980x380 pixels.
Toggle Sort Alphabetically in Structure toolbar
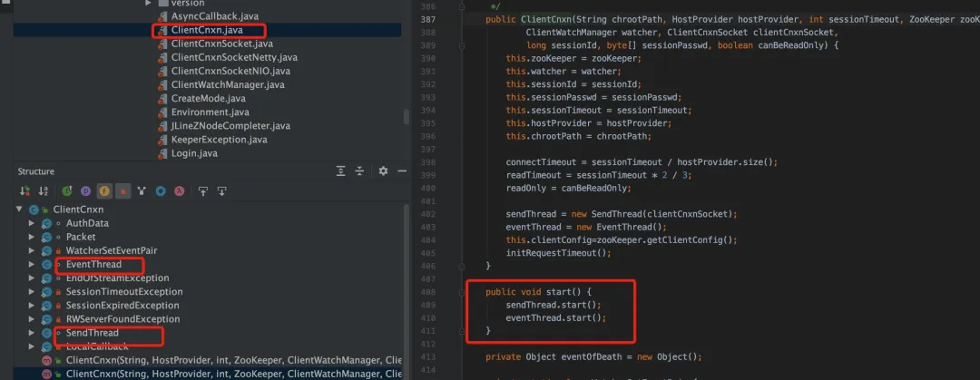coord(44,191)
